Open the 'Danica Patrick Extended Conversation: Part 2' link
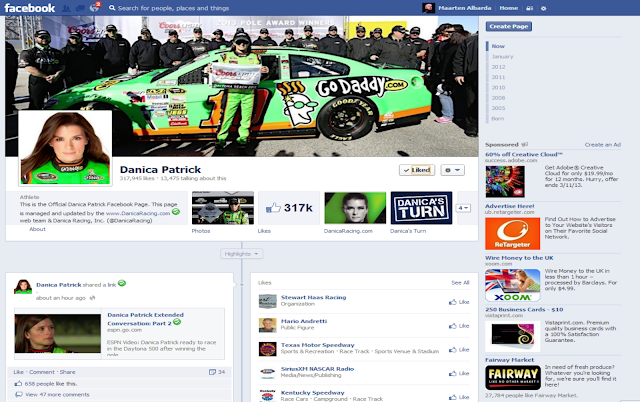Viewport: 640px width, 402px height. click(x=145, y=319)
